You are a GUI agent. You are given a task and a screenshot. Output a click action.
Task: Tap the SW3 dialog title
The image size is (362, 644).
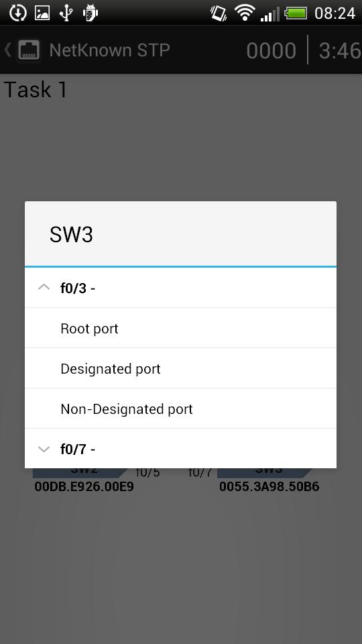pos(71,234)
